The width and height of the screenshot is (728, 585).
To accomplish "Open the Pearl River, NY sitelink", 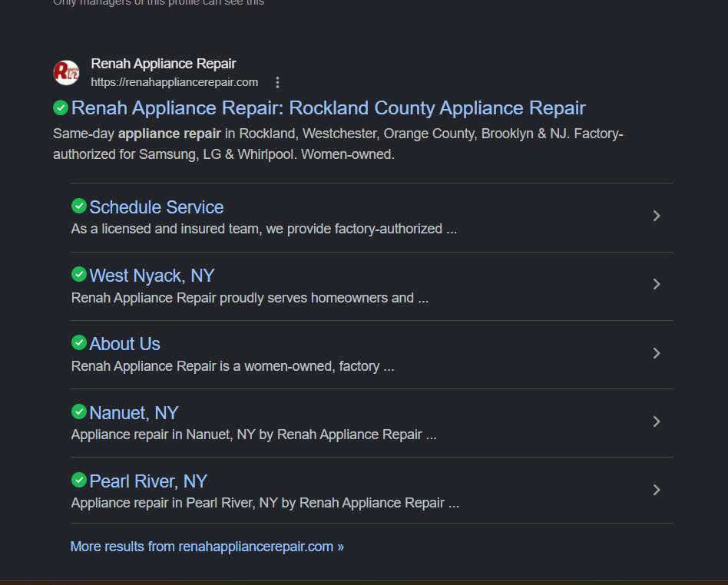I will tap(148, 481).
